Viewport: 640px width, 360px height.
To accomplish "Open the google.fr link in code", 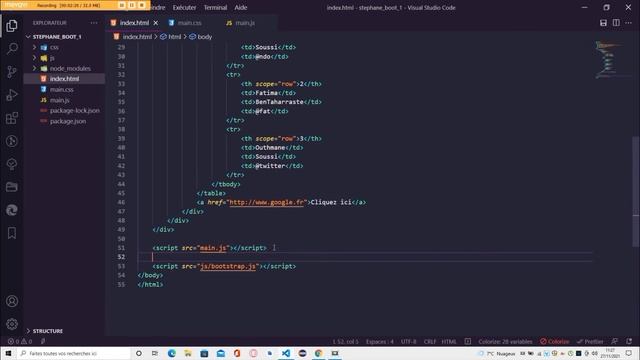I will [267, 202].
